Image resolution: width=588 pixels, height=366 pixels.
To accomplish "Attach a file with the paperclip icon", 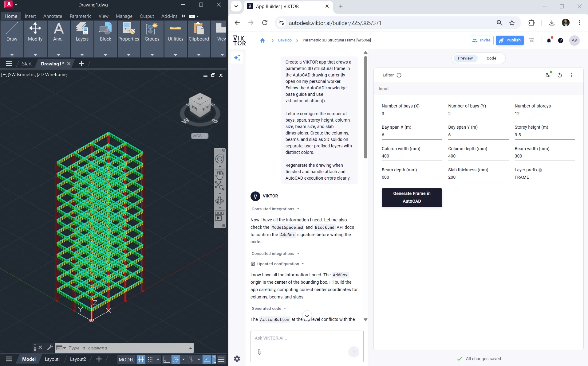I will tap(259, 352).
